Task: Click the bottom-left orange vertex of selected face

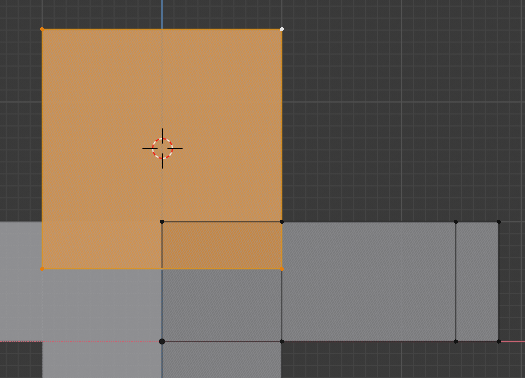Action: (42, 269)
